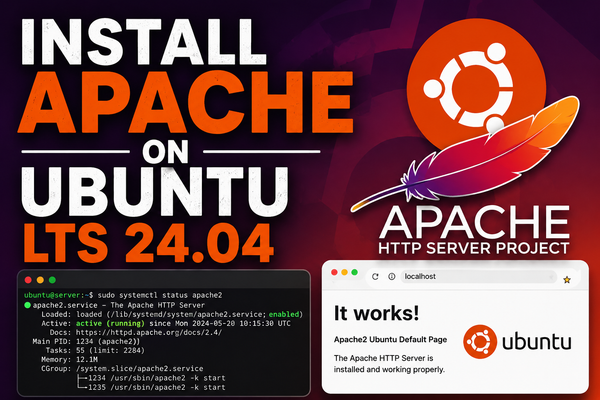This screenshot has width=600, height=400.
Task: Minimize the browser window with yellow dot
Action: click(344, 272)
